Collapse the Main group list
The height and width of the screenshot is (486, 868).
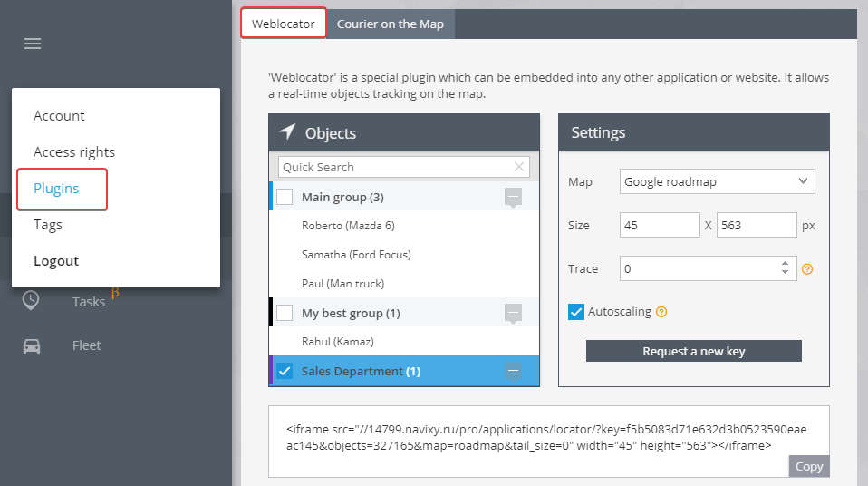point(513,198)
